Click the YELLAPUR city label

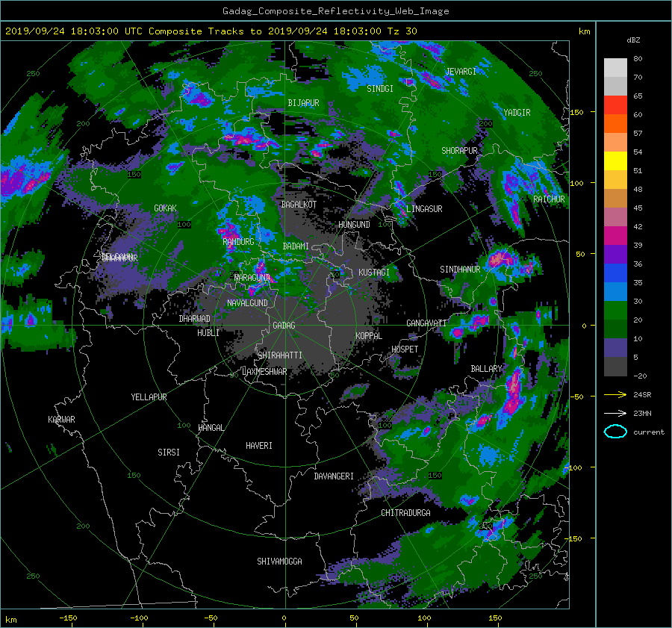coord(149,397)
